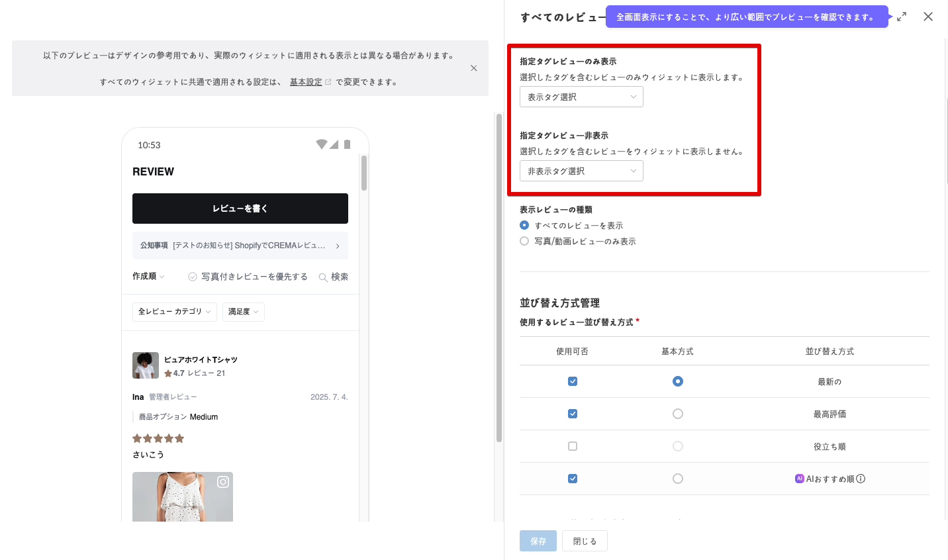The height and width of the screenshot is (560, 948).
Task: Open the 表示タグ選択 dropdown
Action: tap(581, 97)
